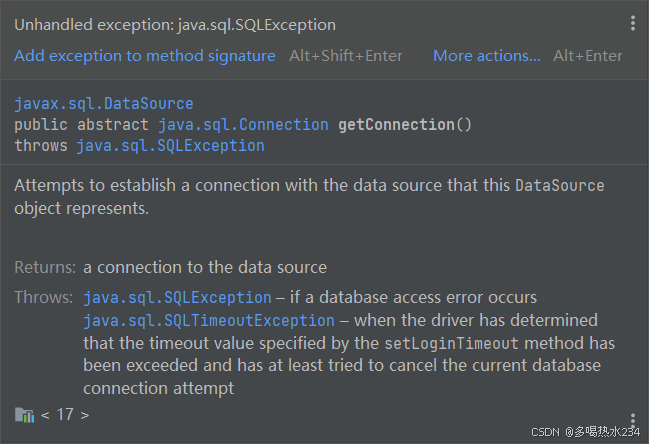Navigate to java.sql.SQLTimeoutException documentation link

(209, 321)
